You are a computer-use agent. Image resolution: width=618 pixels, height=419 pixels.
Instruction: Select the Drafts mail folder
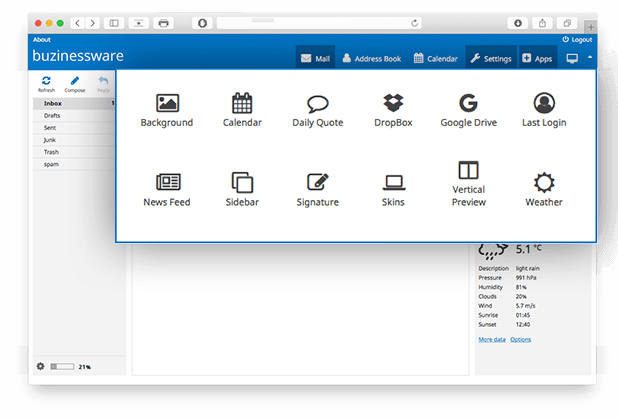click(x=52, y=116)
